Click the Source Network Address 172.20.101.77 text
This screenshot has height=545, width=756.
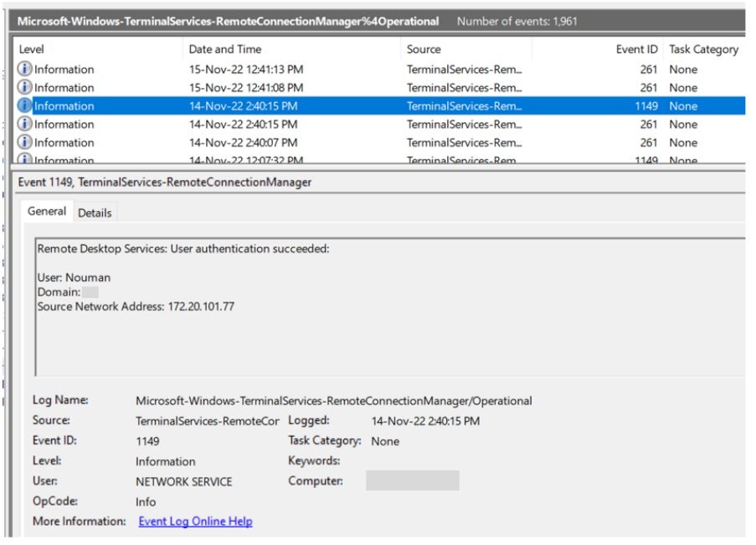136,306
